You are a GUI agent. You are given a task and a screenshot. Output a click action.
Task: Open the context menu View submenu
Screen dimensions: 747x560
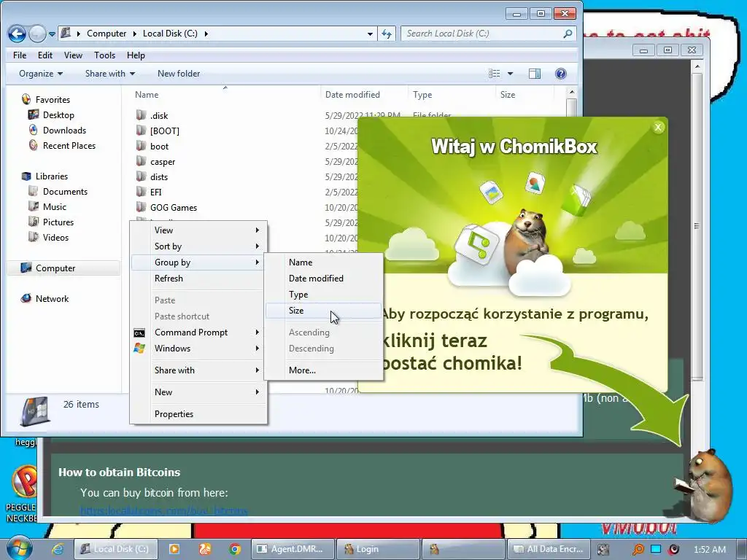pyautogui.click(x=198, y=230)
